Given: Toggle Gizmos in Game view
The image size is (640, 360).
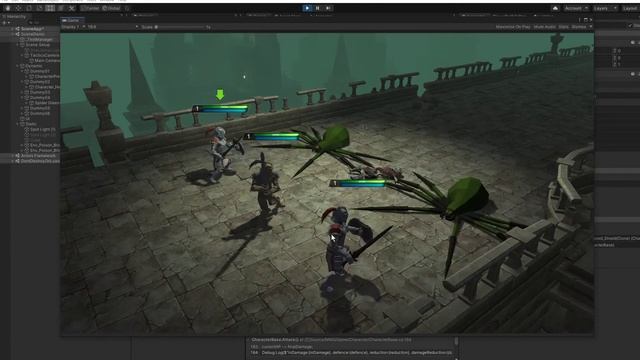Looking at the screenshot, I should click(x=578, y=27).
